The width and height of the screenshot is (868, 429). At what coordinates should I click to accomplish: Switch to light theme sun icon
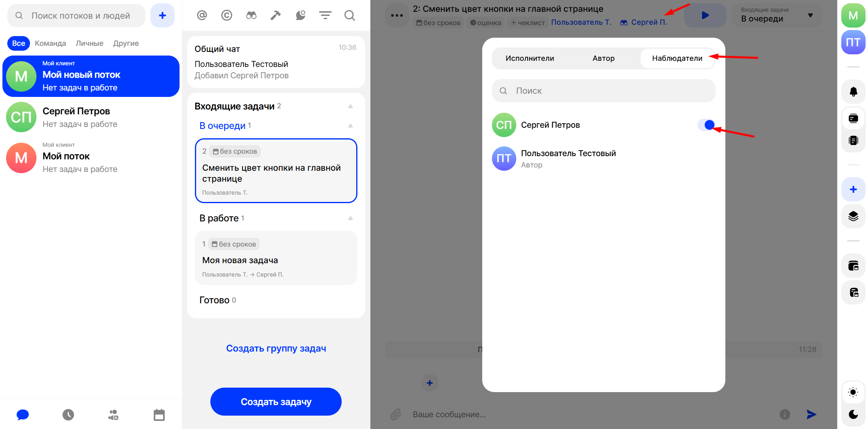click(853, 392)
